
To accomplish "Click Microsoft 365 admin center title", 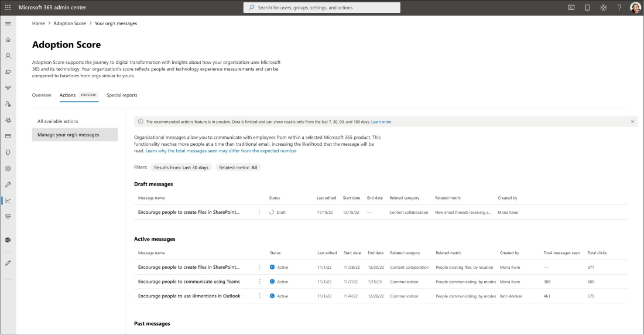I will pos(52,8).
